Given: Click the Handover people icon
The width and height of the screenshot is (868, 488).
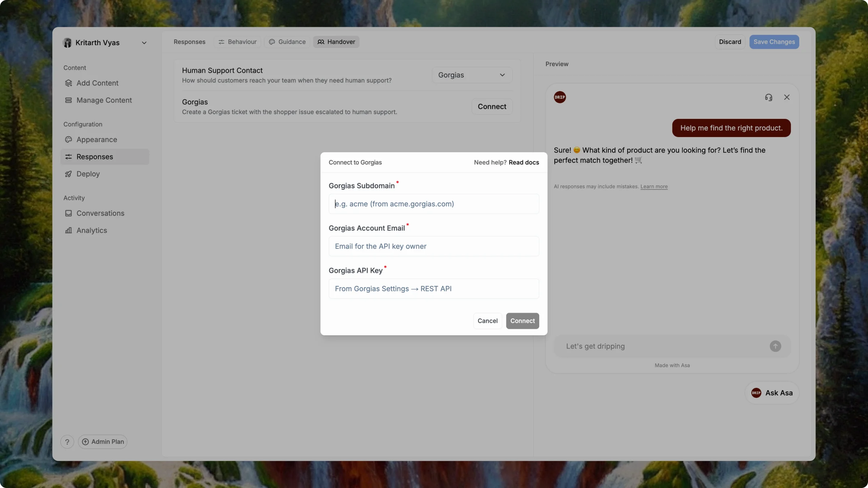Looking at the screenshot, I should click(x=321, y=42).
